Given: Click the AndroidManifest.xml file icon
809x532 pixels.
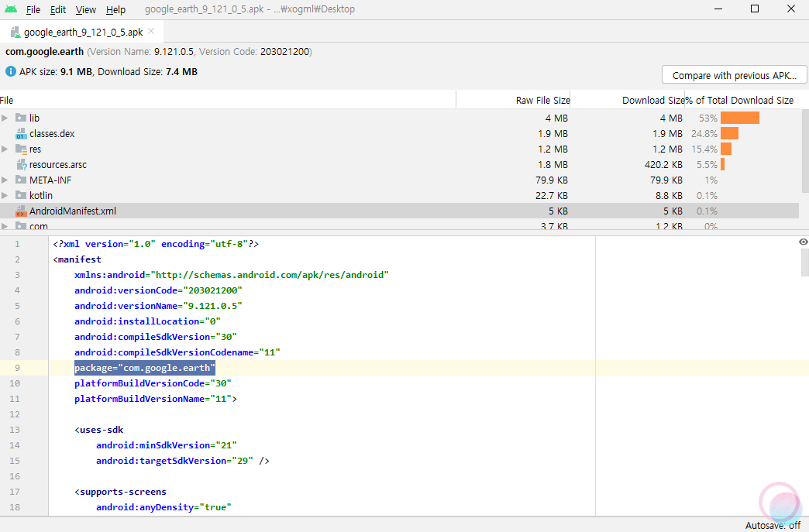Looking at the screenshot, I should coord(21,211).
